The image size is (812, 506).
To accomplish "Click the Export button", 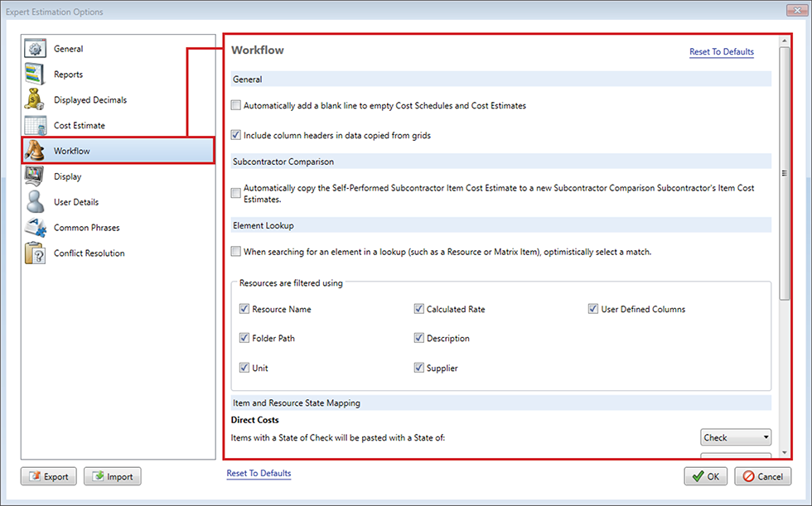I will 49,477.
